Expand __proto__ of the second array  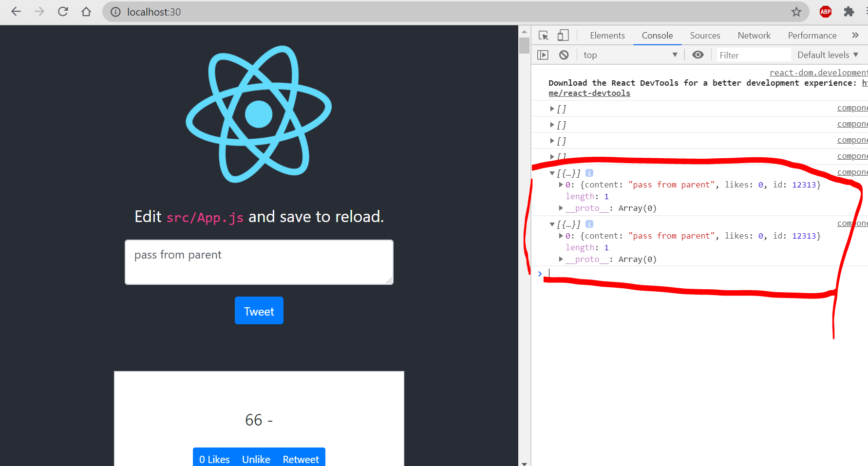(561, 259)
